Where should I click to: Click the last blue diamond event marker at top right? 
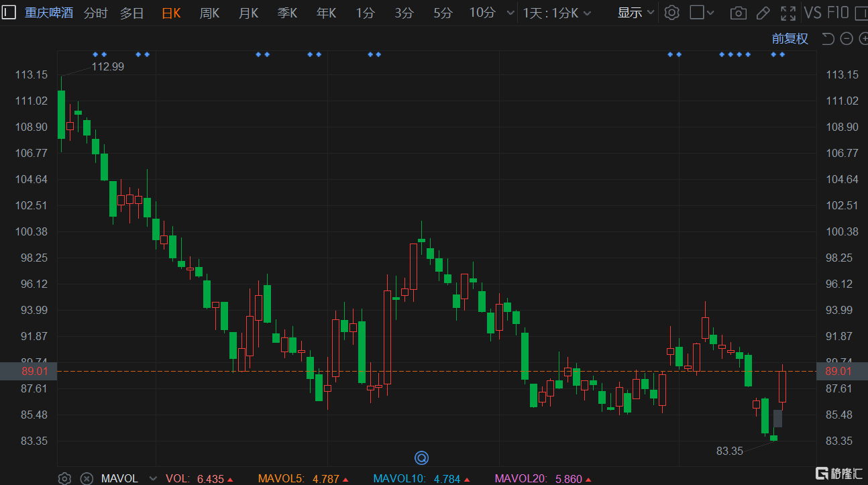(782, 54)
